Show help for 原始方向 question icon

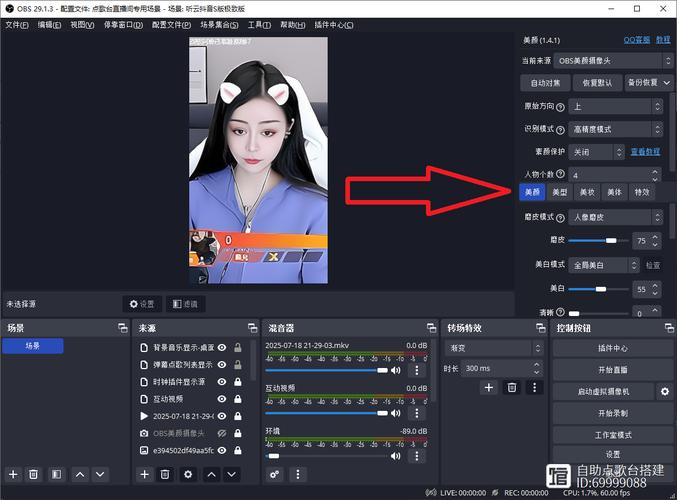560,107
